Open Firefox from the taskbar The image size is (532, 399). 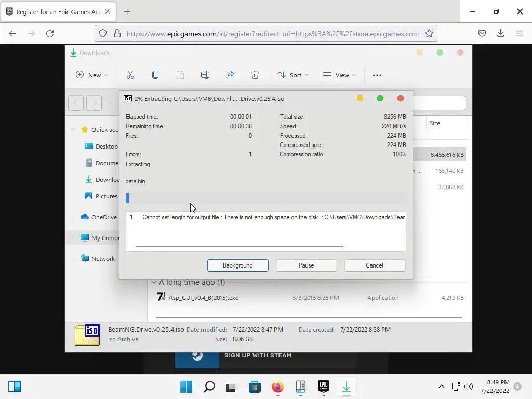tap(277, 387)
